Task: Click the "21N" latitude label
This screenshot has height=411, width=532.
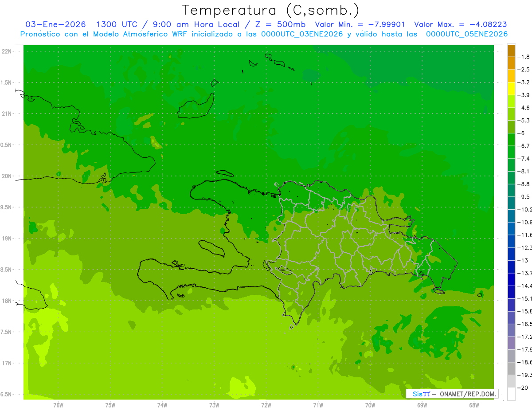Action: (x=7, y=114)
